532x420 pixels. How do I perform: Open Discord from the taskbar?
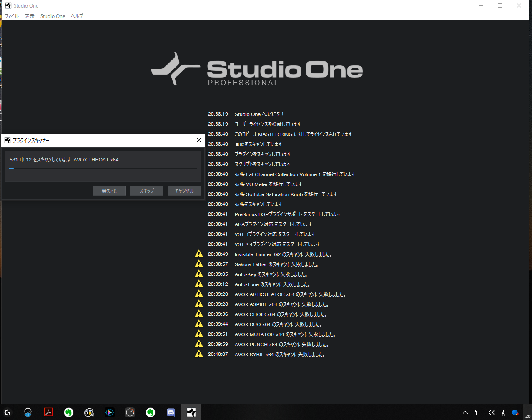[171, 412]
